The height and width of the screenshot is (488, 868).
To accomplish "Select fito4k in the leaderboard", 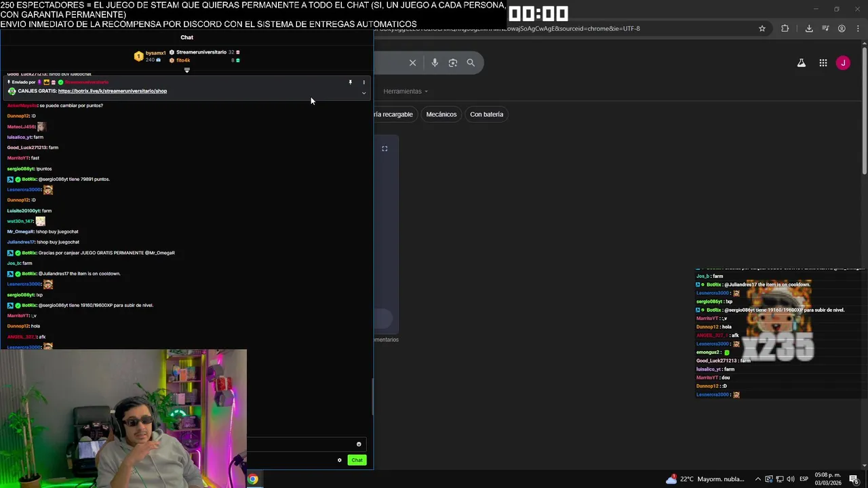I will pyautogui.click(x=183, y=60).
